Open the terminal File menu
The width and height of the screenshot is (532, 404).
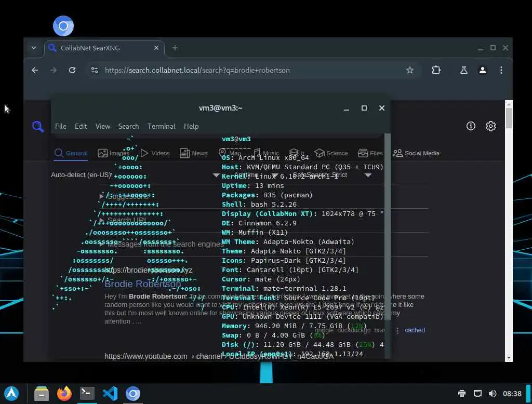(x=61, y=126)
